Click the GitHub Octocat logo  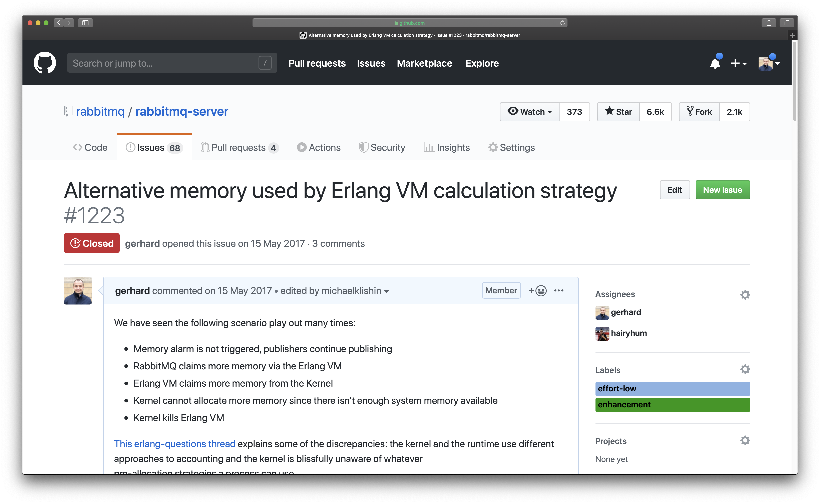pos(45,63)
